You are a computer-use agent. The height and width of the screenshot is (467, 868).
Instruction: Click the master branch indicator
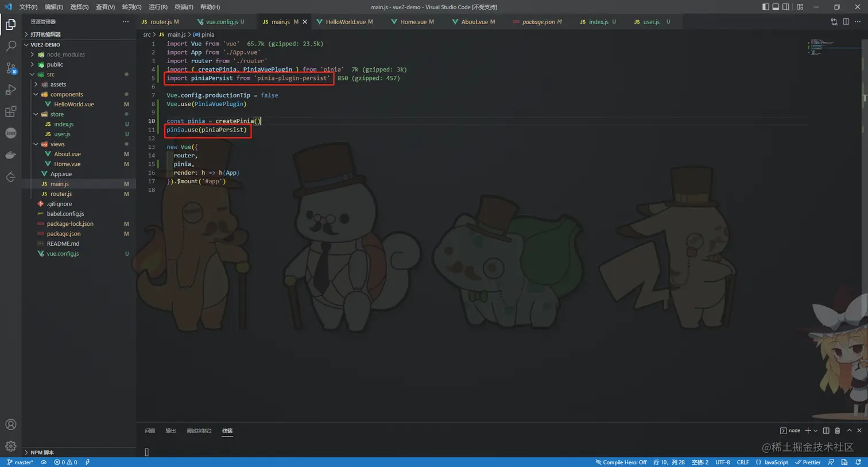[20, 462]
